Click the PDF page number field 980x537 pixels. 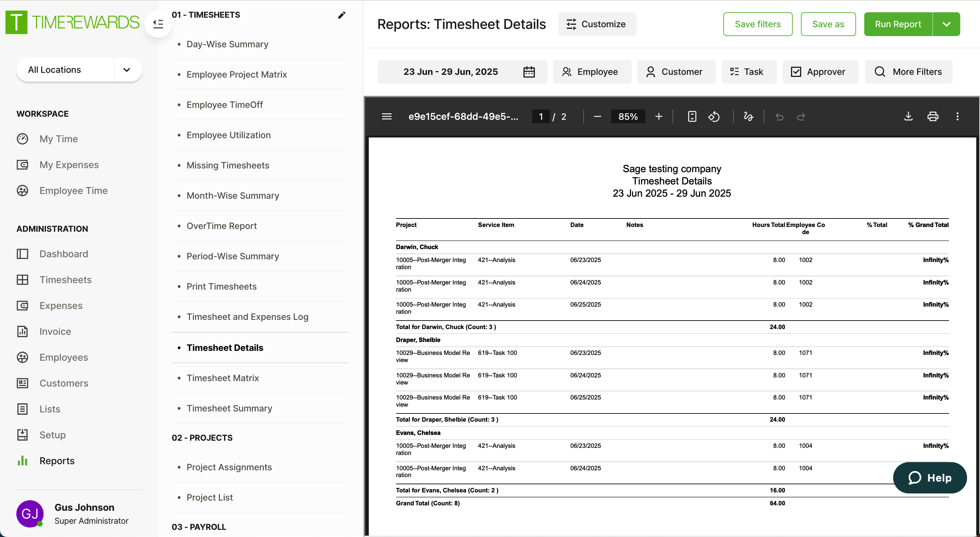[541, 116]
